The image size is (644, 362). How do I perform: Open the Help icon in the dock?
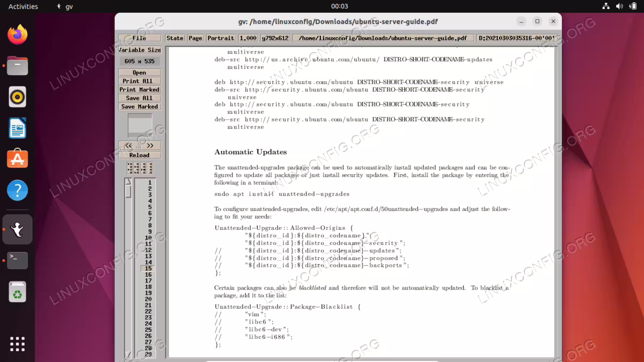[18, 191]
